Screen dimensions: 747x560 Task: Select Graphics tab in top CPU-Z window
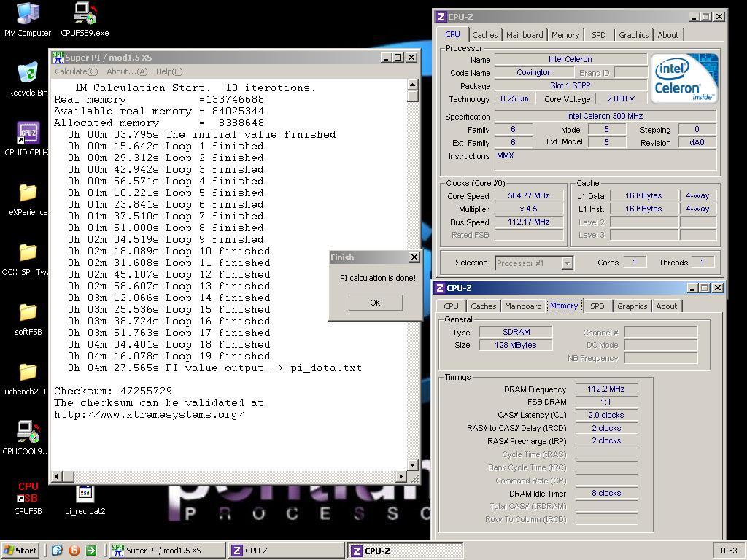click(634, 35)
